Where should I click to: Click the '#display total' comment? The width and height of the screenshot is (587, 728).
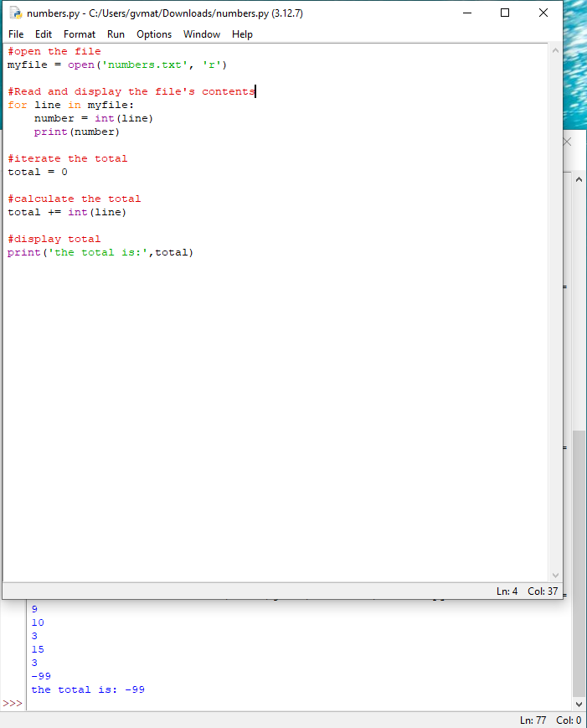[x=54, y=240]
